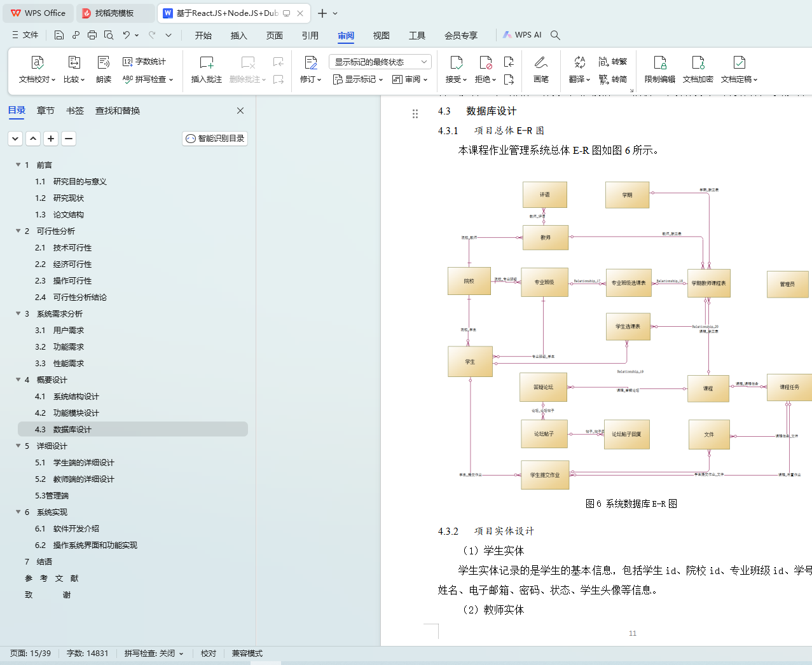Image resolution: width=812 pixels, height=665 pixels.
Task: Go to previous change icon
Action: pos(509,62)
